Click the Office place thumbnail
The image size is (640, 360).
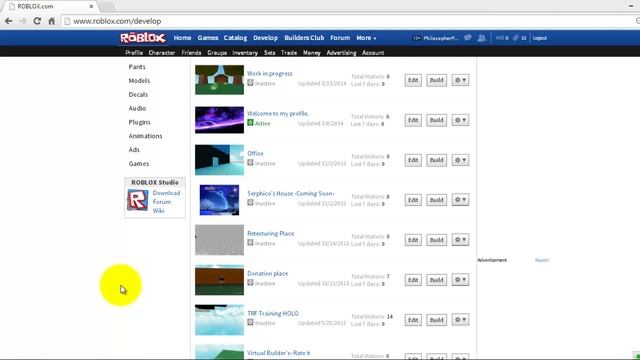[219, 160]
